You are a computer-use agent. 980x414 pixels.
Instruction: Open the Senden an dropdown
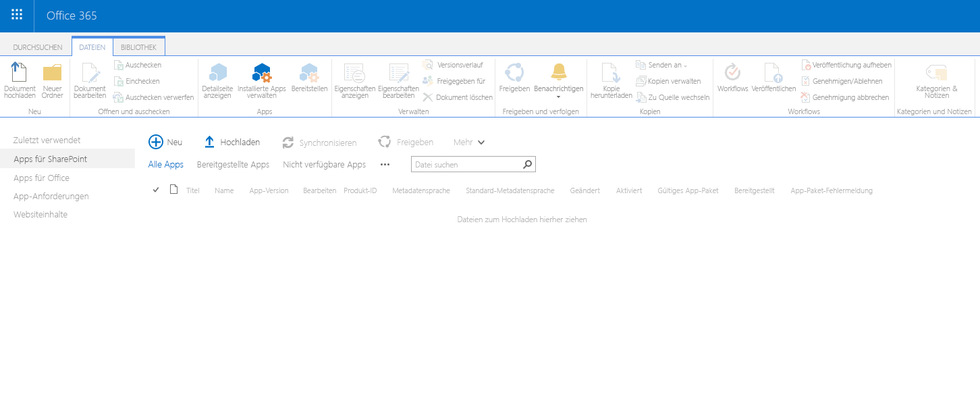[x=664, y=64]
